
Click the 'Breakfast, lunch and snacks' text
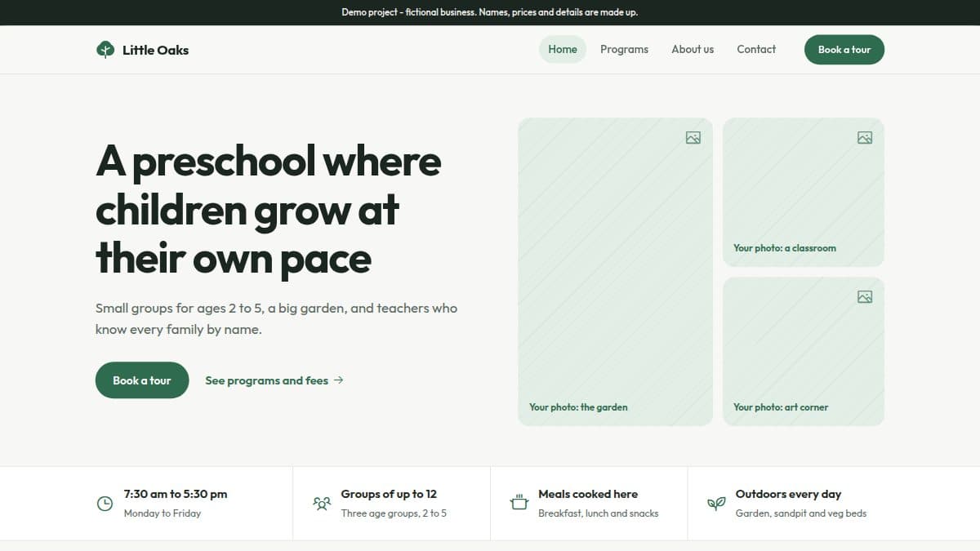pyautogui.click(x=599, y=513)
